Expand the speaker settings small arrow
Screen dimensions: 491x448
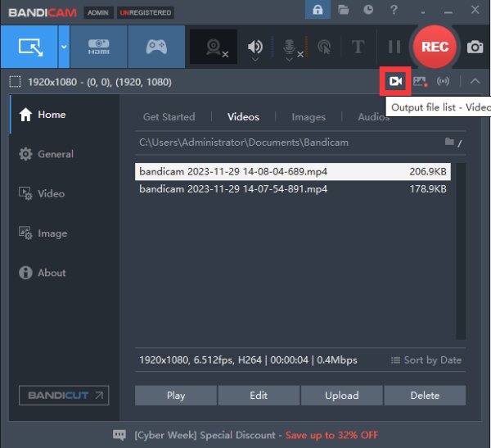[255, 59]
